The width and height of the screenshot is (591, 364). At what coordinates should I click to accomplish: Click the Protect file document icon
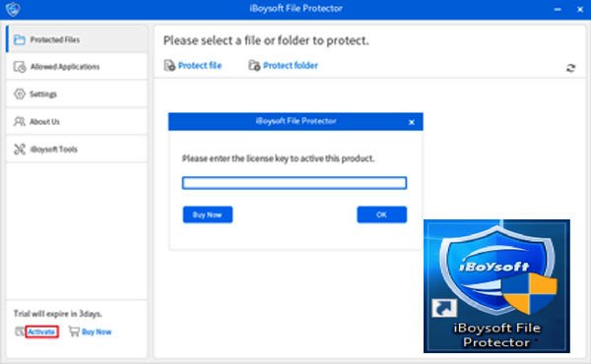point(169,66)
